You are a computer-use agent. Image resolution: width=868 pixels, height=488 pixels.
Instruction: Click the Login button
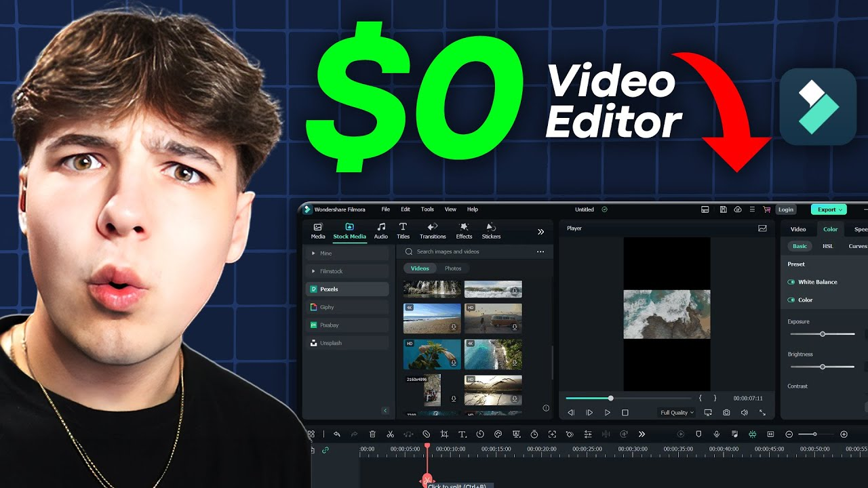click(x=786, y=210)
